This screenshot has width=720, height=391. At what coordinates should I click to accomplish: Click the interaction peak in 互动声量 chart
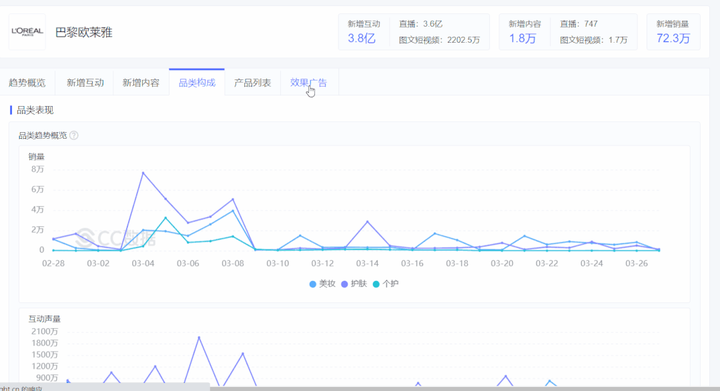[x=199, y=337]
